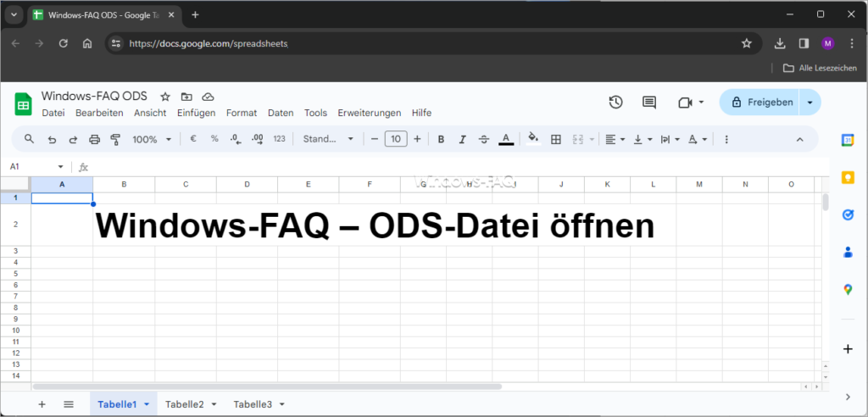Switch to the Tabelle3 sheet tab
Screen dimensions: 868x417
click(x=253, y=404)
